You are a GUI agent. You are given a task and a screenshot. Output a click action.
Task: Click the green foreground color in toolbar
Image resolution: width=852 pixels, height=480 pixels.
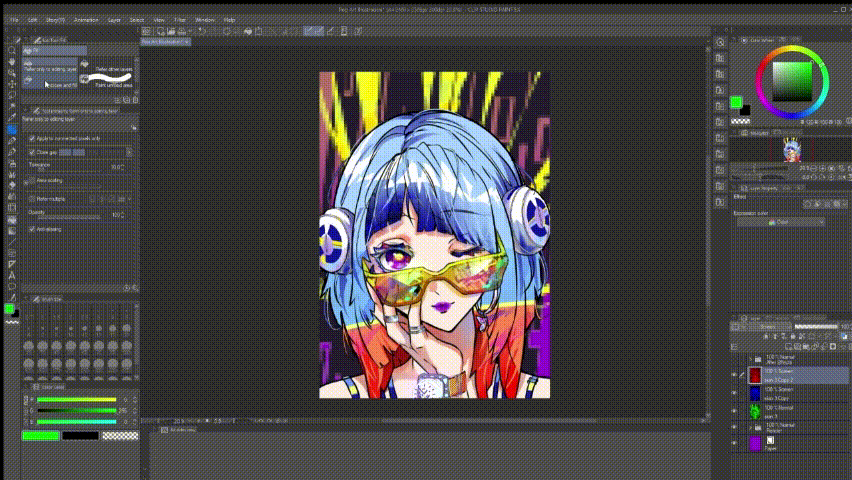10,309
